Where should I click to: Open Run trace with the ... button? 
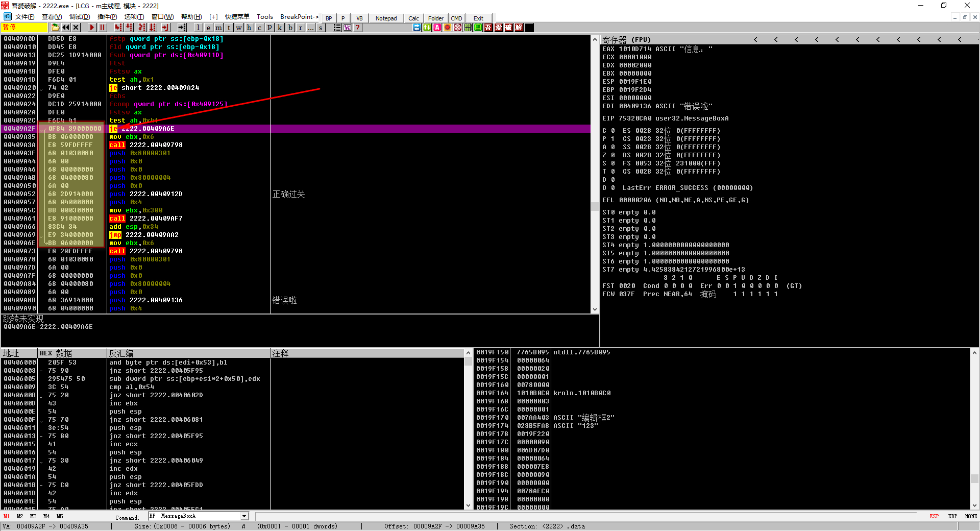(x=310, y=28)
